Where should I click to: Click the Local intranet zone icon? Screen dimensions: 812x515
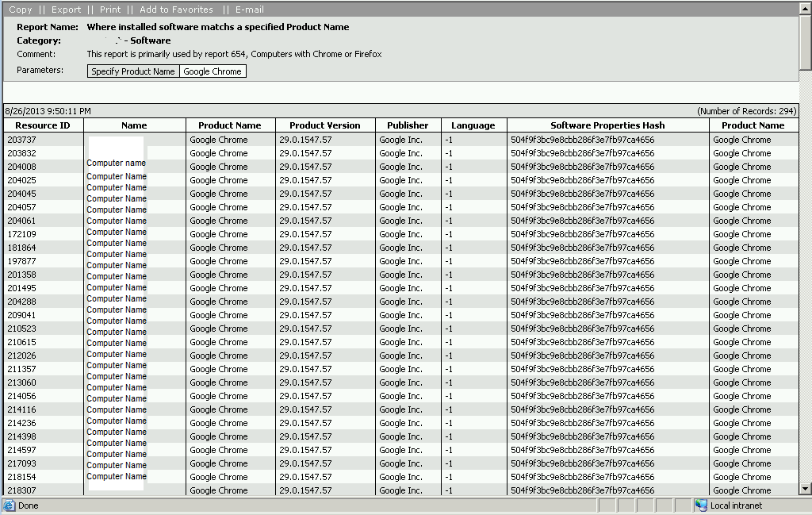(x=701, y=505)
